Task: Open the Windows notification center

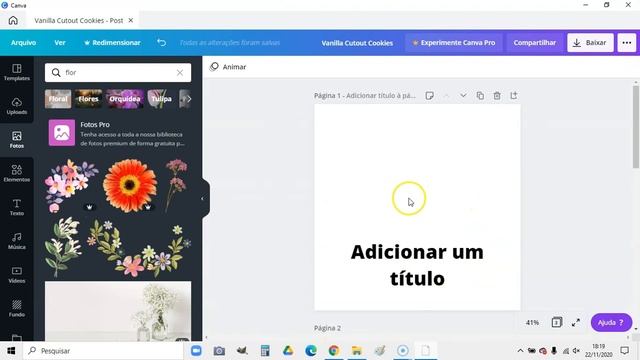Action: pos(624,351)
